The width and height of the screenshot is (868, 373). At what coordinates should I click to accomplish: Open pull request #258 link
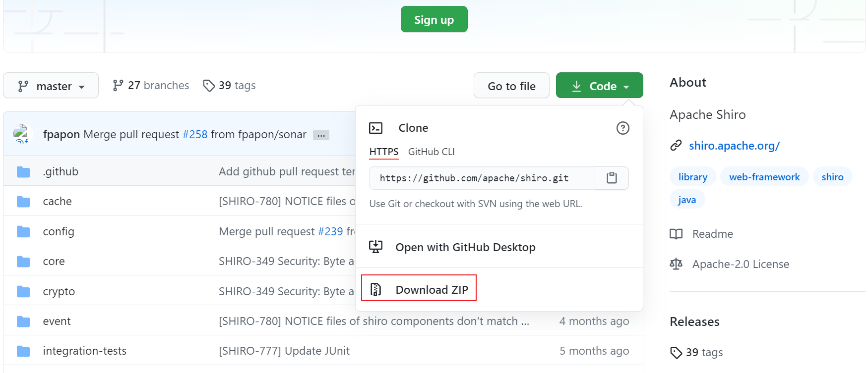coord(195,134)
